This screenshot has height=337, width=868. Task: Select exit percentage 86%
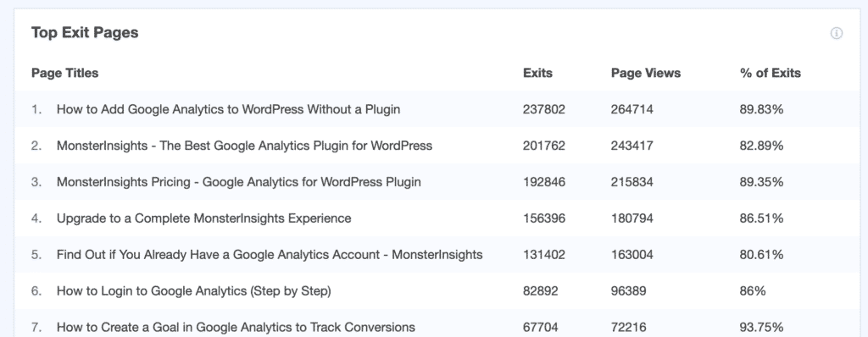[753, 291]
